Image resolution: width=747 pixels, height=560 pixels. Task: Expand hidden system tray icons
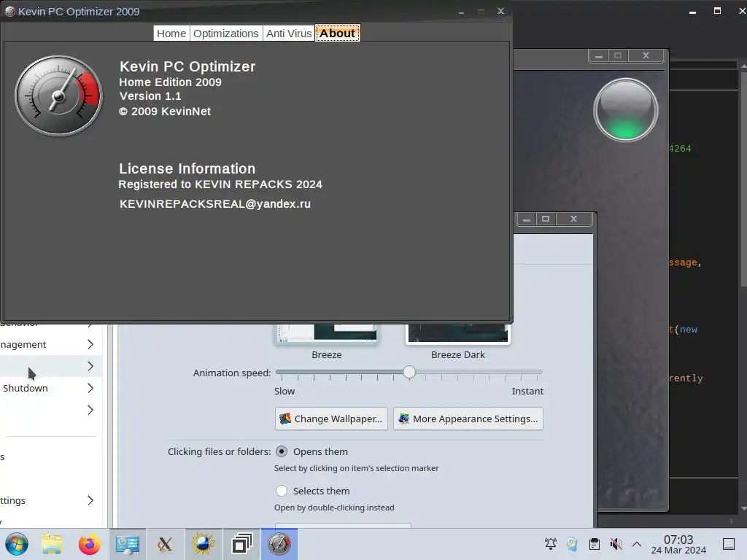[x=637, y=544]
